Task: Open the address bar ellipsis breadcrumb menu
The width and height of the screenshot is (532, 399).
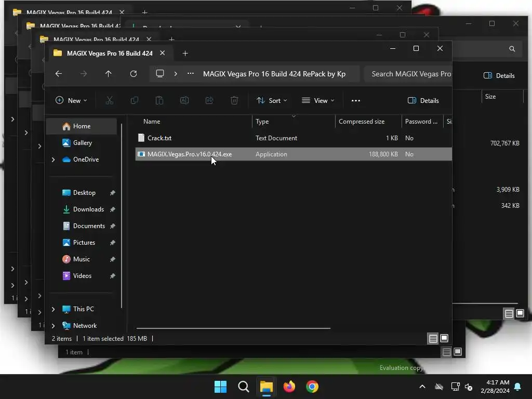Action: tap(191, 74)
